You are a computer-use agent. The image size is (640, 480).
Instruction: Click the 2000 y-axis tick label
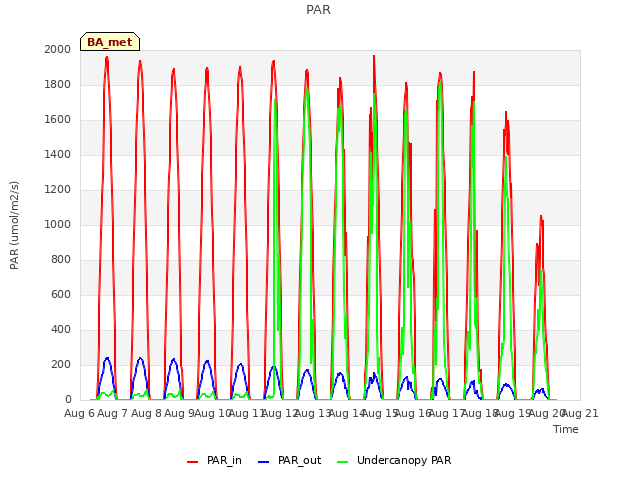(x=58, y=50)
